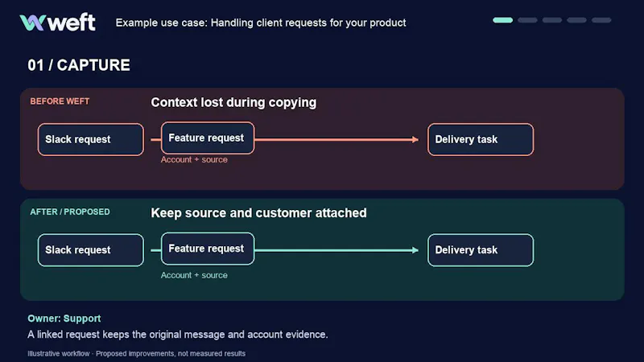Click orange Account + source caption
The image size is (644, 362).
194,159
